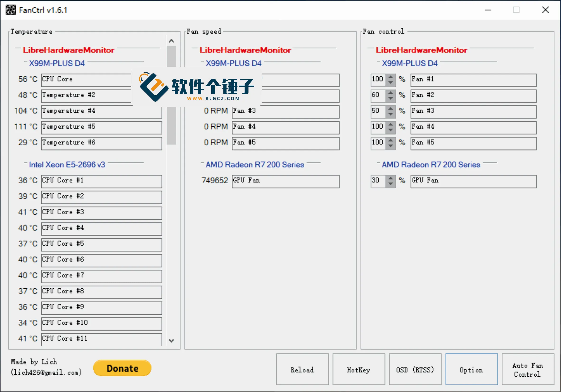The image size is (561, 392).
Task: Click the CPU Core #11 name field
Action: pos(102,340)
